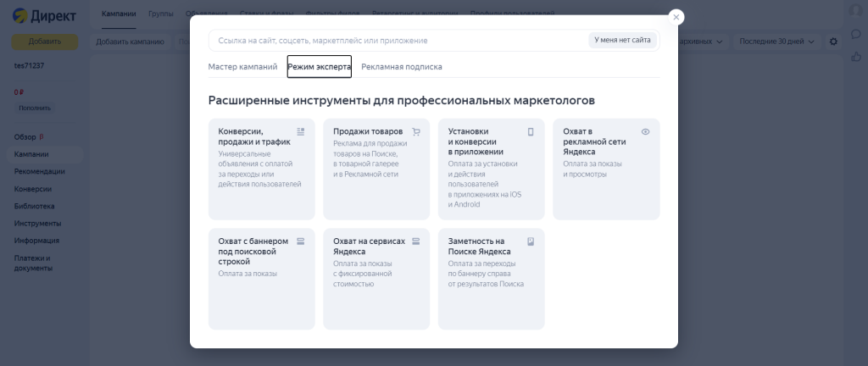Select the Режим эксперта tab

320,67
